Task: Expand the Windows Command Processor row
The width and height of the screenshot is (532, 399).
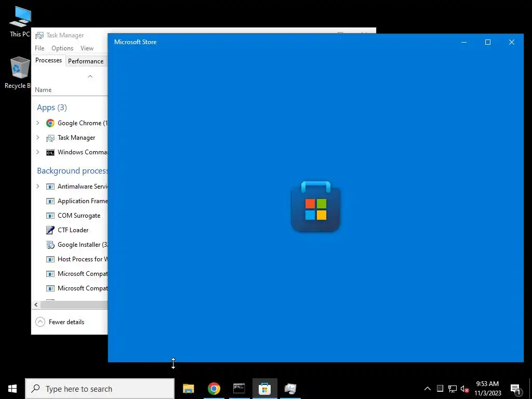Action: [x=38, y=152]
